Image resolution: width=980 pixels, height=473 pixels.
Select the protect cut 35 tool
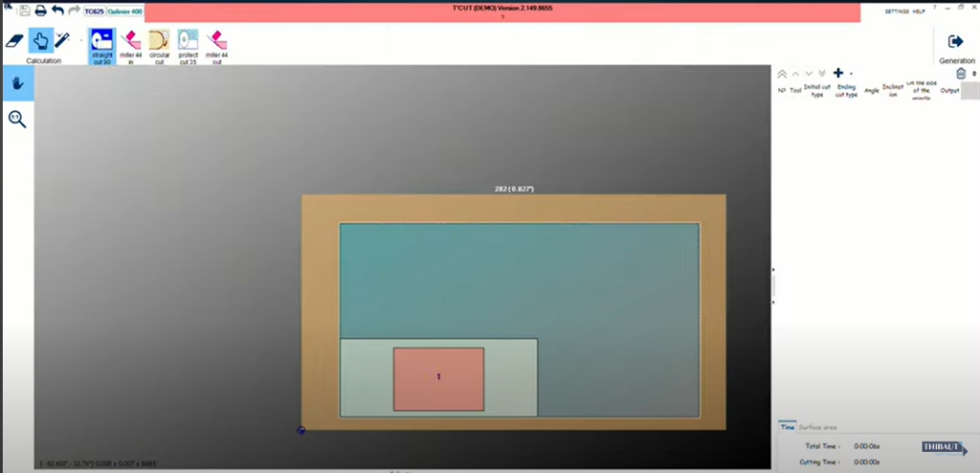click(x=188, y=44)
